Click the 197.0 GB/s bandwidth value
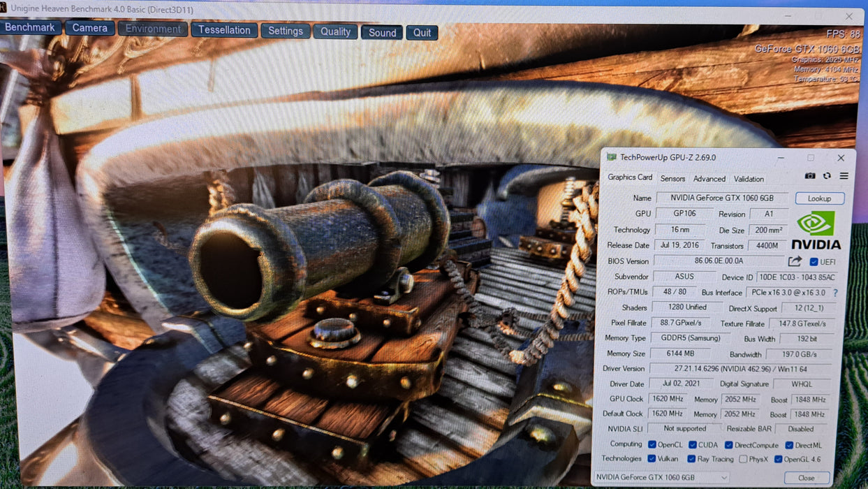Viewport: 868px width, 489px height. (800, 354)
